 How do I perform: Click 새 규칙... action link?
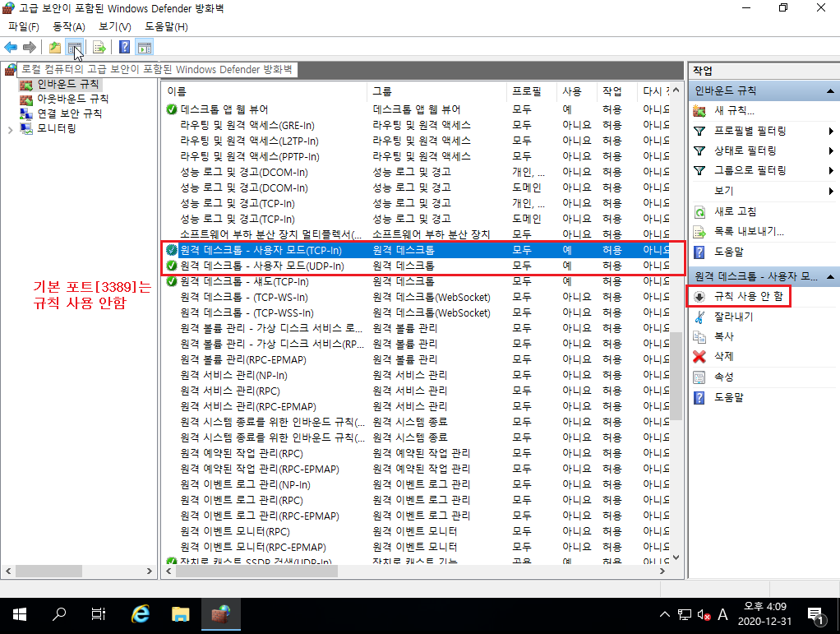coord(734,111)
